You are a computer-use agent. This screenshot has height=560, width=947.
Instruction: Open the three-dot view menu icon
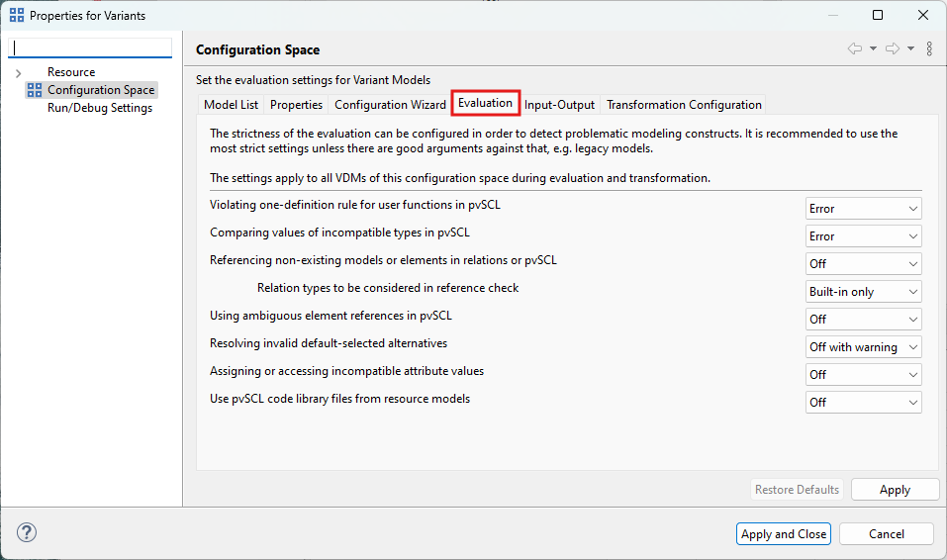pyautogui.click(x=929, y=48)
